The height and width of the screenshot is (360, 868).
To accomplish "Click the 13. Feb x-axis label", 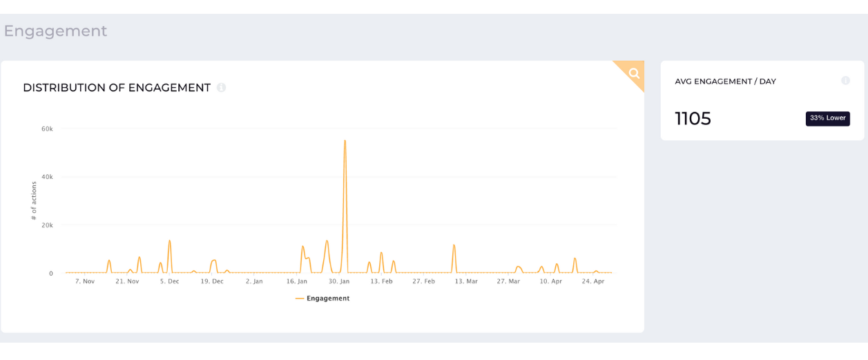I will pos(381,281).
